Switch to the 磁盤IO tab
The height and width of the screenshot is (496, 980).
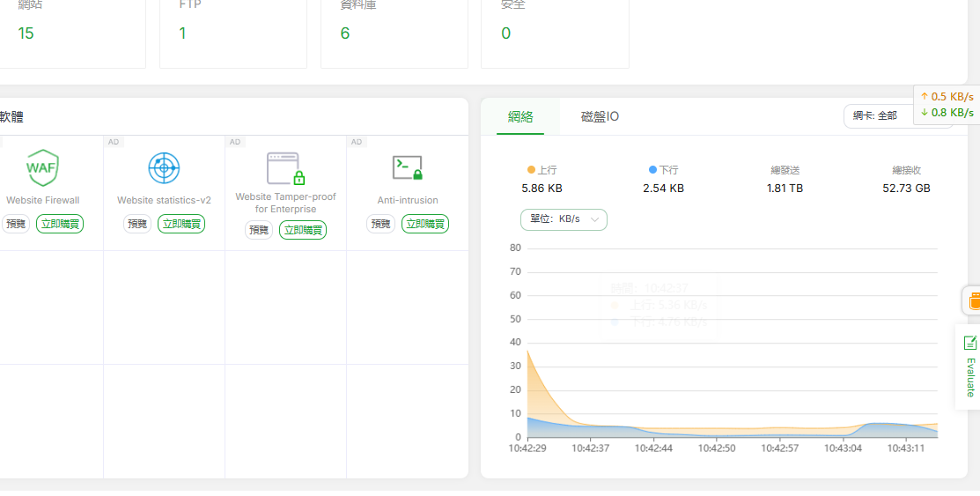[600, 116]
